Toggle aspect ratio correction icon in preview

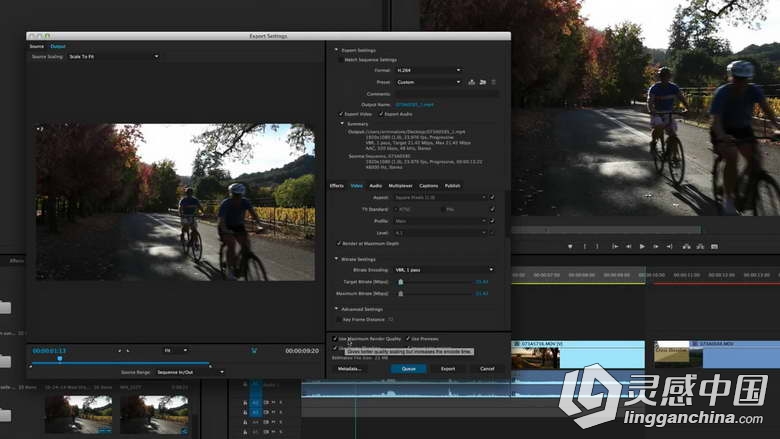click(x=254, y=351)
